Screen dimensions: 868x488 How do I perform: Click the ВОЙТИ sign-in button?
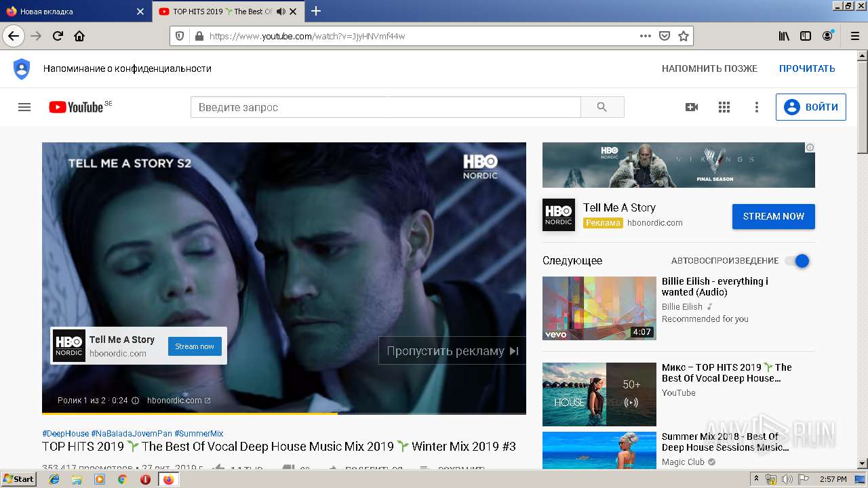coord(811,107)
